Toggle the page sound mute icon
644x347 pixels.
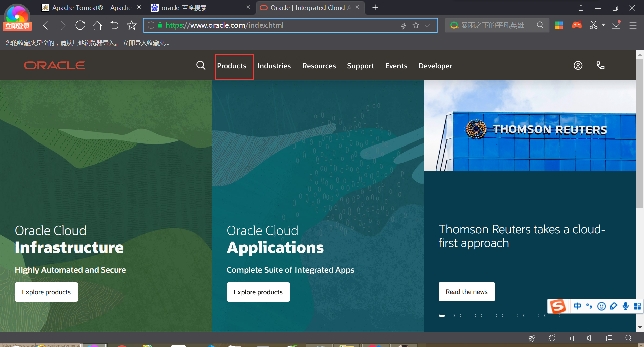tap(590, 338)
